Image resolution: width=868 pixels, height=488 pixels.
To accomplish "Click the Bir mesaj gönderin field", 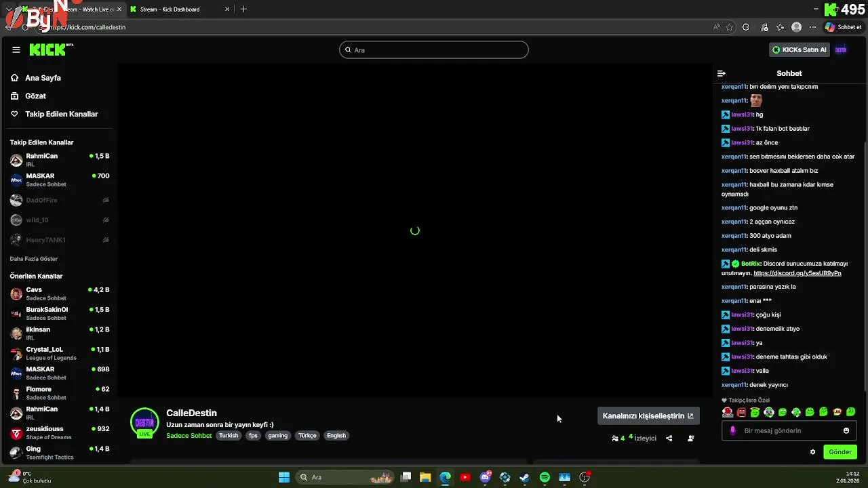I will [789, 430].
